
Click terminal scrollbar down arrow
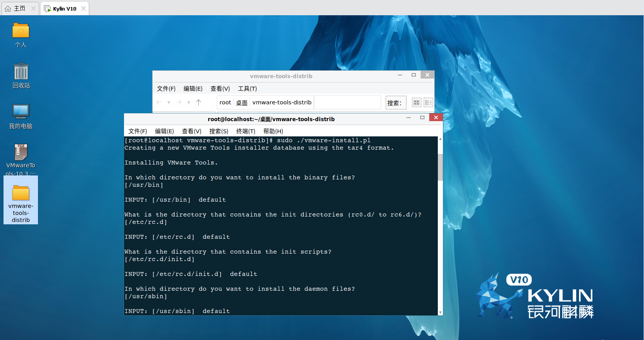(440, 313)
